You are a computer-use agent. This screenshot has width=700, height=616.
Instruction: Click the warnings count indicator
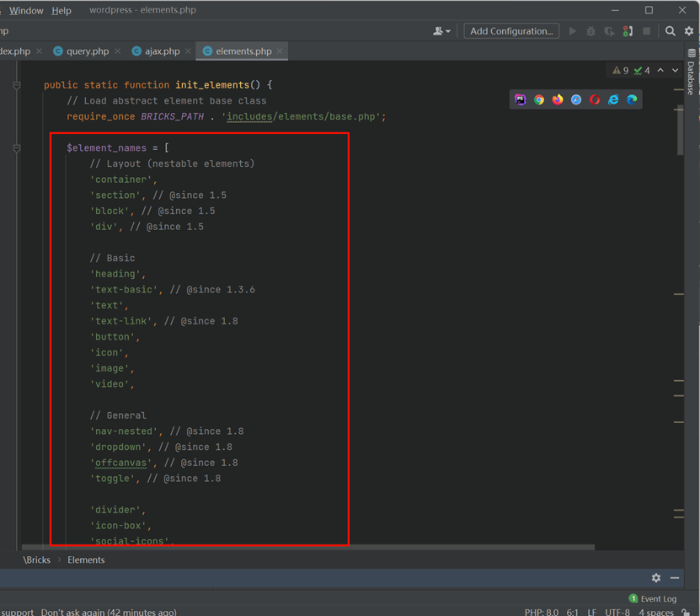620,71
